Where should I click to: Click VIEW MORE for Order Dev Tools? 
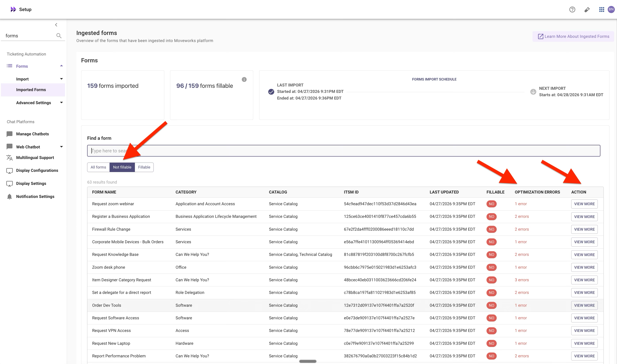pyautogui.click(x=584, y=305)
